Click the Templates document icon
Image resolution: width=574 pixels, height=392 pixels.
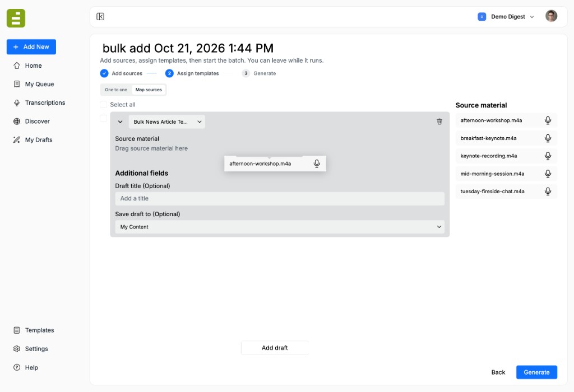[17, 330]
